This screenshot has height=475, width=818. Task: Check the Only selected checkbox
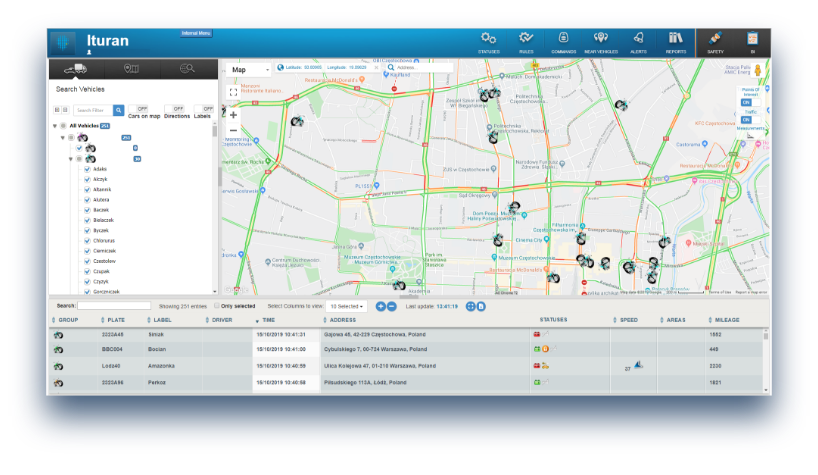217,306
